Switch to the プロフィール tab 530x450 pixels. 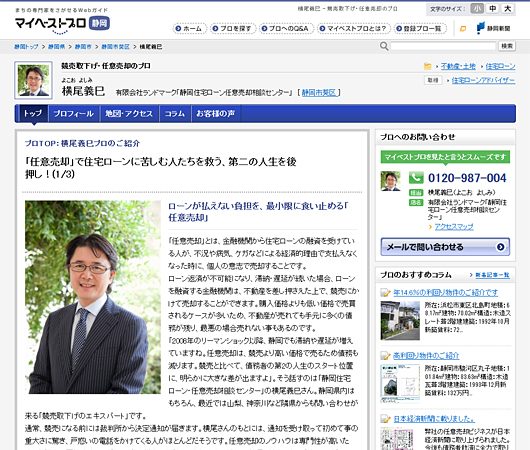coord(74,114)
